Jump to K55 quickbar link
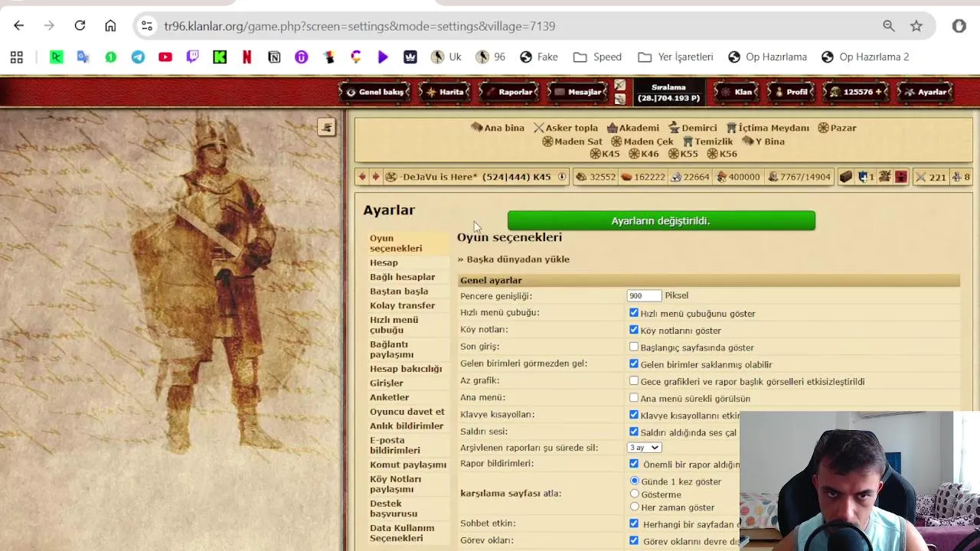 pos(684,154)
